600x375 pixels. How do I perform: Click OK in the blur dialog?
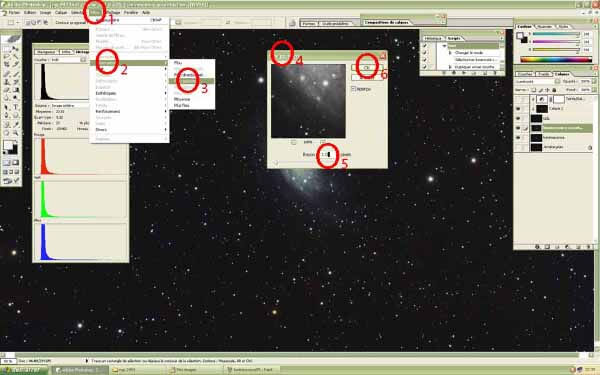click(x=367, y=67)
